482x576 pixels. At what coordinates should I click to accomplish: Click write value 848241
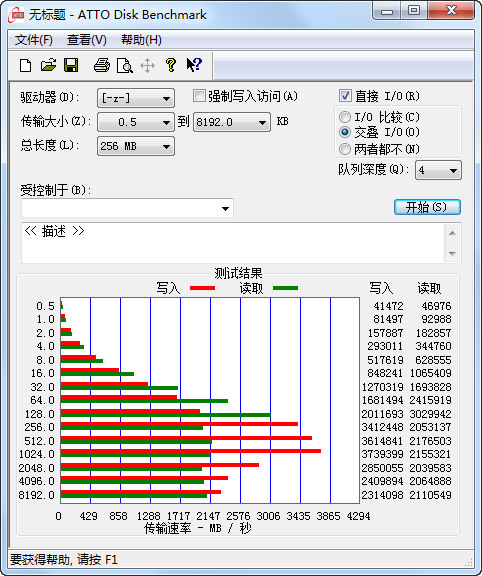(385, 373)
